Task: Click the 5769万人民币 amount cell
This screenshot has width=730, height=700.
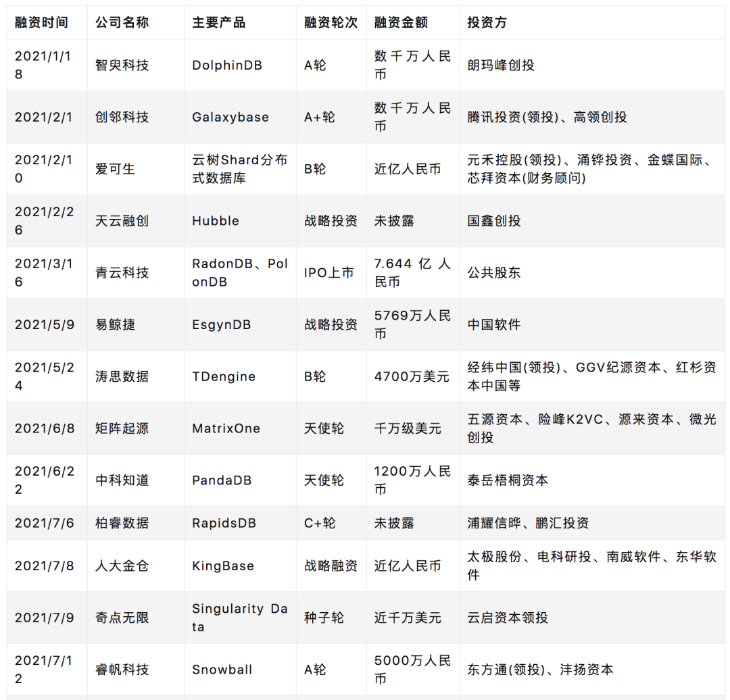Action: click(412, 324)
